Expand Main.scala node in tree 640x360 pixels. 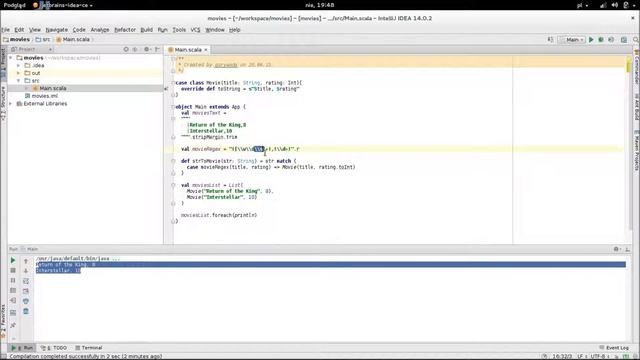pyautogui.click(x=27, y=88)
